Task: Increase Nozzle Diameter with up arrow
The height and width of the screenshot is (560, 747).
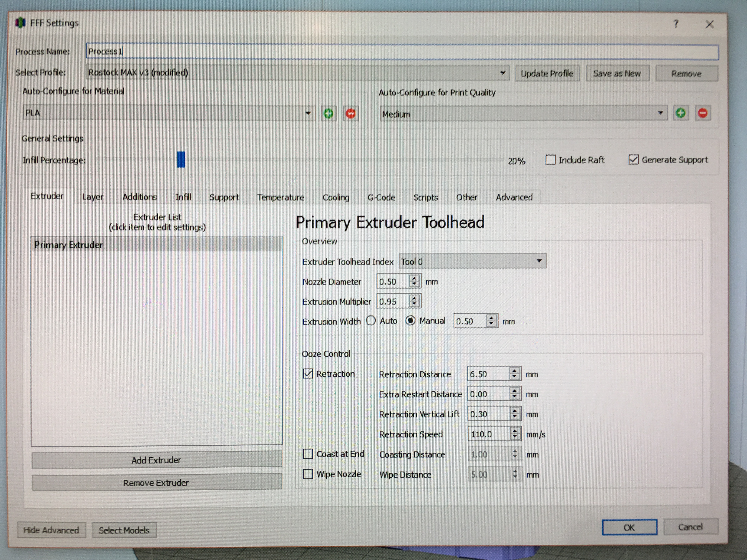Action: 414,279
